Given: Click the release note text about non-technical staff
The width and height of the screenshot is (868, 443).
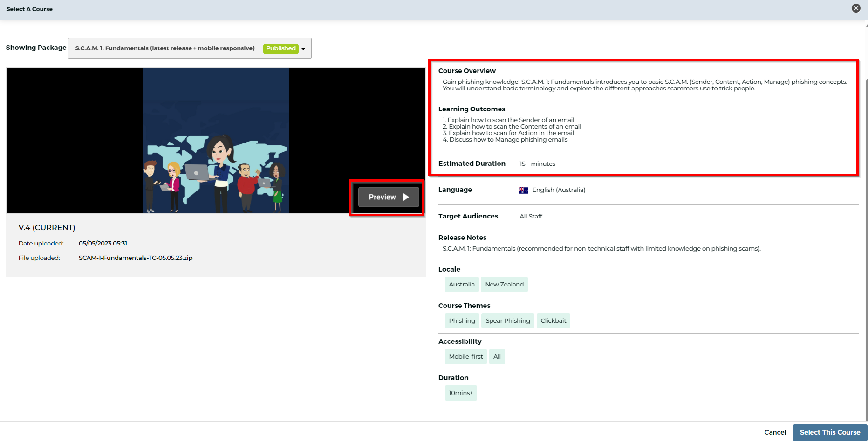Looking at the screenshot, I should point(601,249).
